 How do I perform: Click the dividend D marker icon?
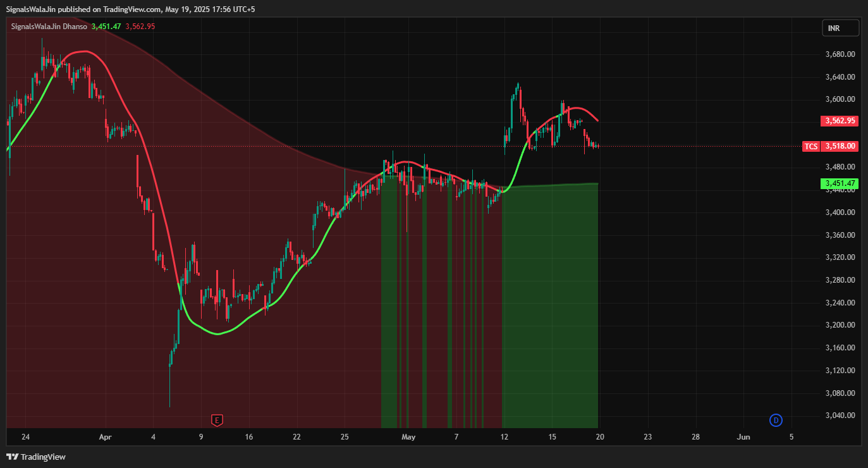coord(776,420)
